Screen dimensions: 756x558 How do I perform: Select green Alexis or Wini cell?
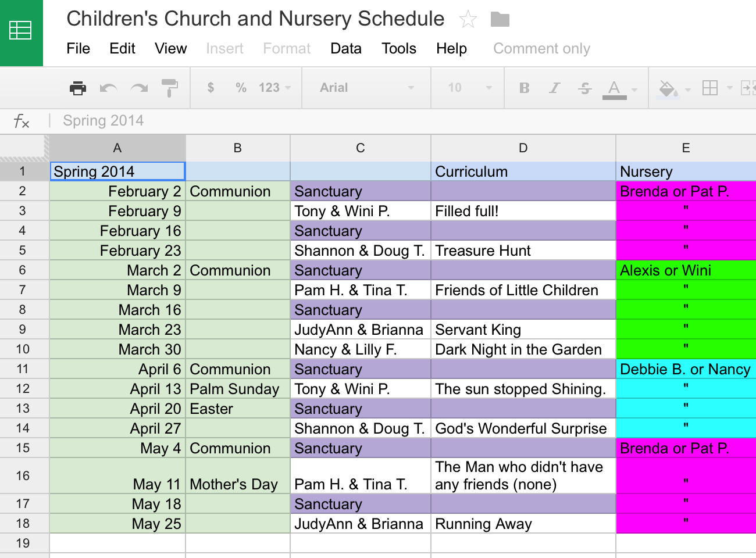click(x=686, y=270)
